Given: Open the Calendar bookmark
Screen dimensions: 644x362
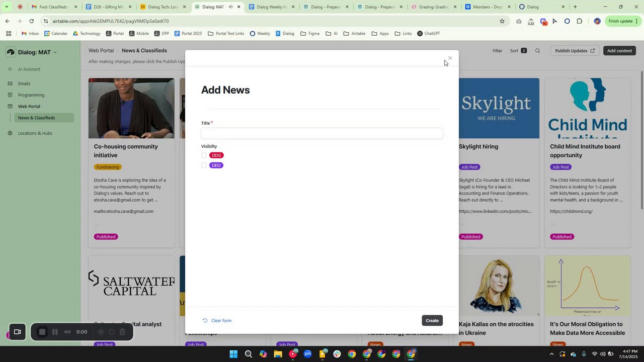Looking at the screenshot, I should [55, 34].
